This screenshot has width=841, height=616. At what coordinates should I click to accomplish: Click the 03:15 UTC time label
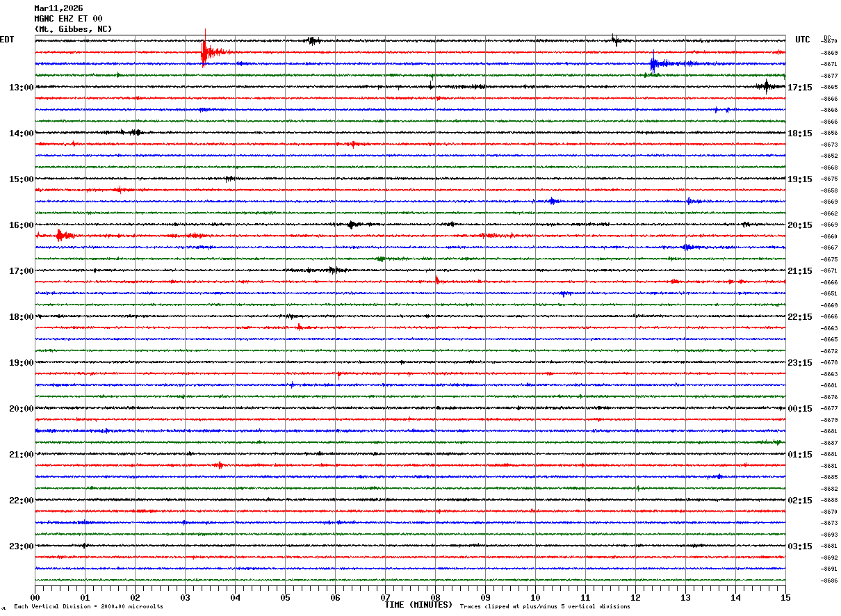click(x=800, y=546)
